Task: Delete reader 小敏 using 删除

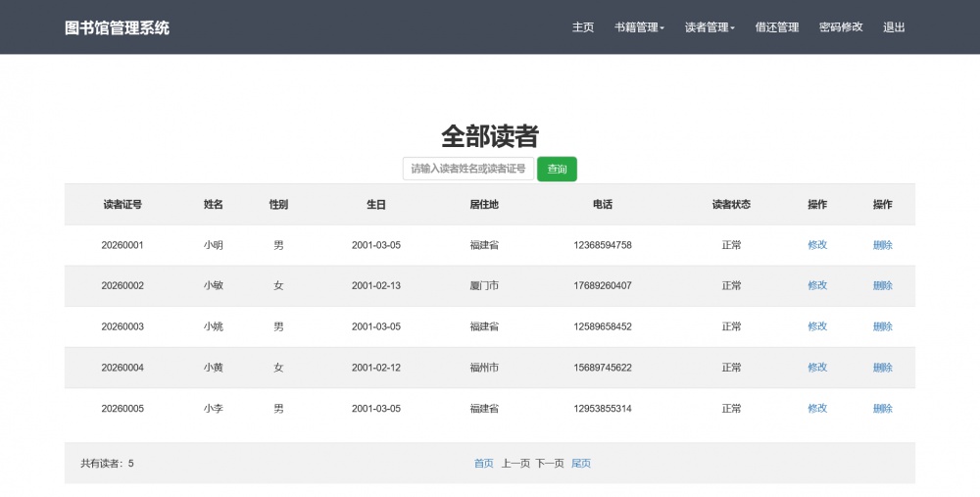Action: coord(882,285)
